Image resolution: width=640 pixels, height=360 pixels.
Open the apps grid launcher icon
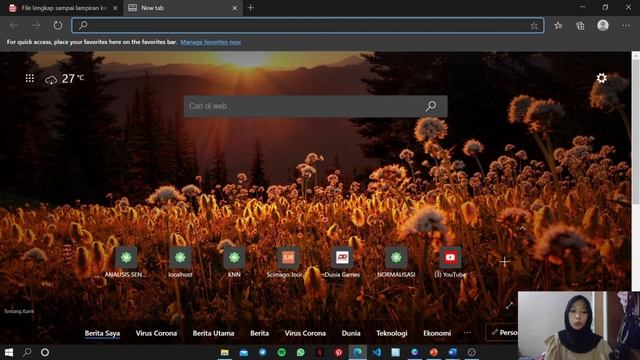click(x=30, y=78)
